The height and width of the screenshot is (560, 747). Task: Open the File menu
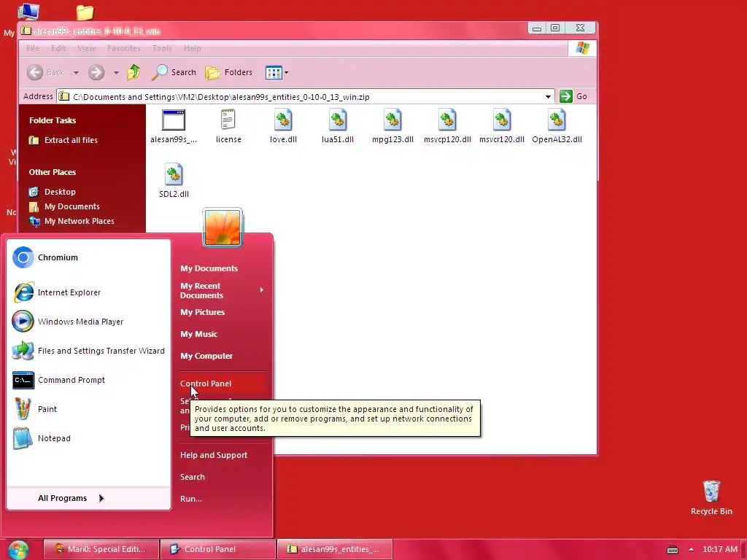[33, 48]
